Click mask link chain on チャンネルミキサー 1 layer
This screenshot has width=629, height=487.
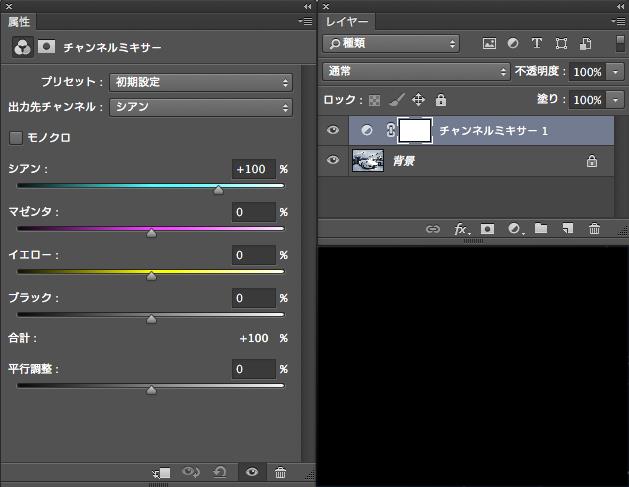click(x=390, y=130)
